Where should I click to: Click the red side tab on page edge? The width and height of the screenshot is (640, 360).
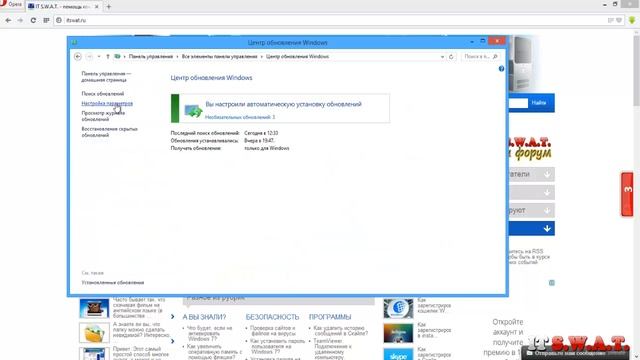[627, 194]
